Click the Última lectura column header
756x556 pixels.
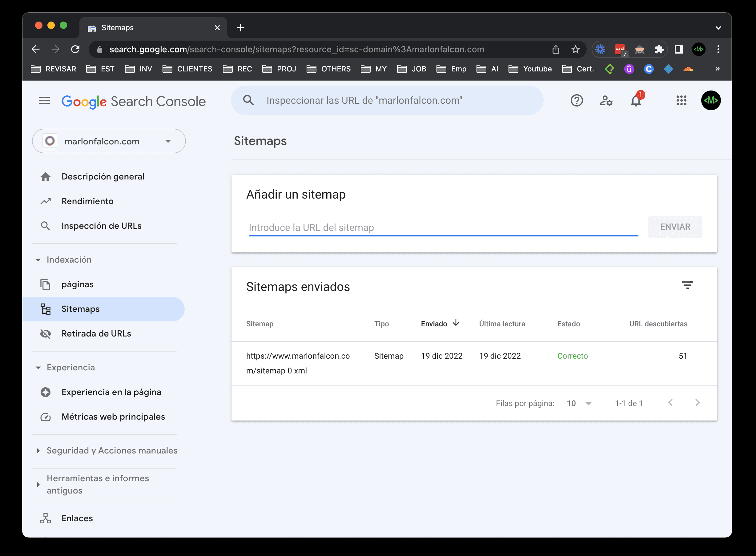point(502,324)
